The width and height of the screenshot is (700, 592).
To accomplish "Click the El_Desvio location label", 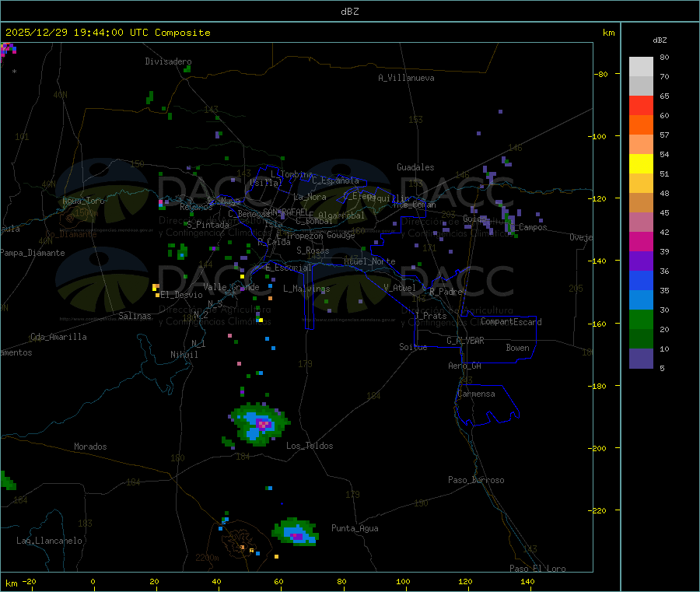I will coord(181,295).
